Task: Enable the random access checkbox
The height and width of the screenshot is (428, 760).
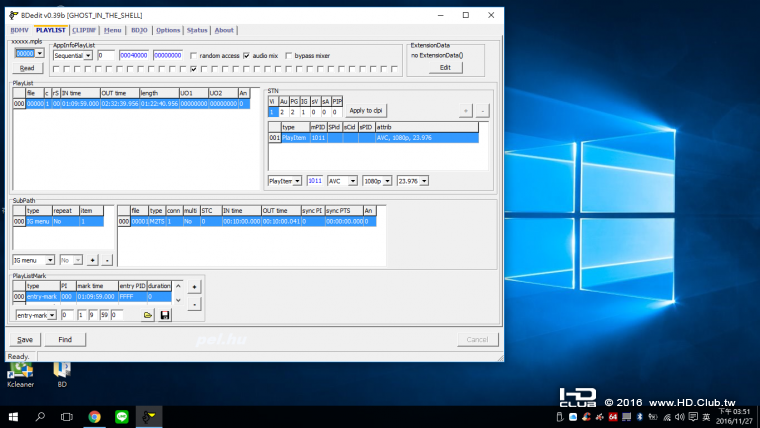Action: click(194, 55)
